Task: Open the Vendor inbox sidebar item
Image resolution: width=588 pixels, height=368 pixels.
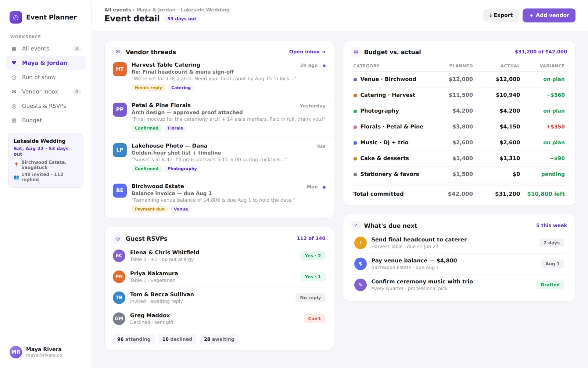Action: coord(46,92)
